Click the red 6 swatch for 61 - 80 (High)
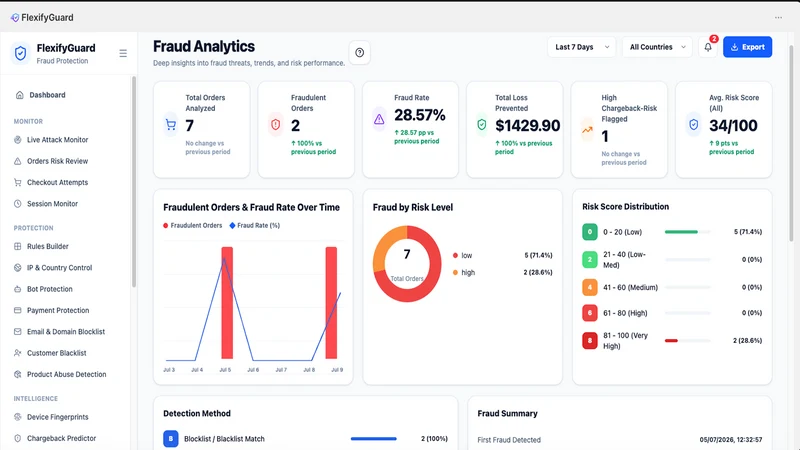800x450 pixels. point(590,313)
